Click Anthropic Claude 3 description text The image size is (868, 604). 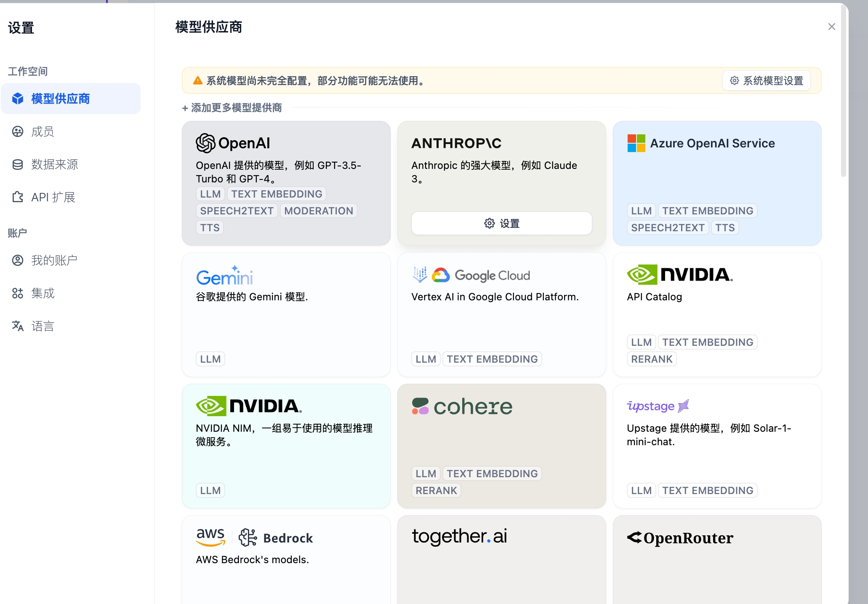point(494,172)
